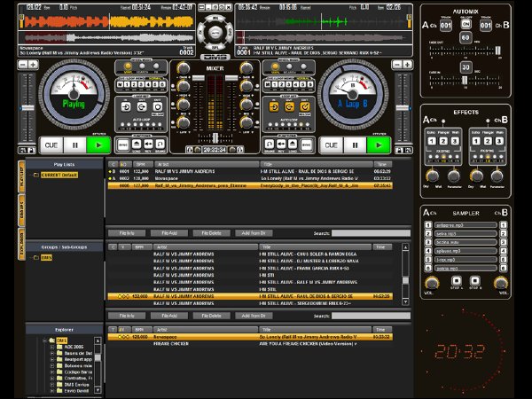Click playlist File Info button

tap(127, 233)
